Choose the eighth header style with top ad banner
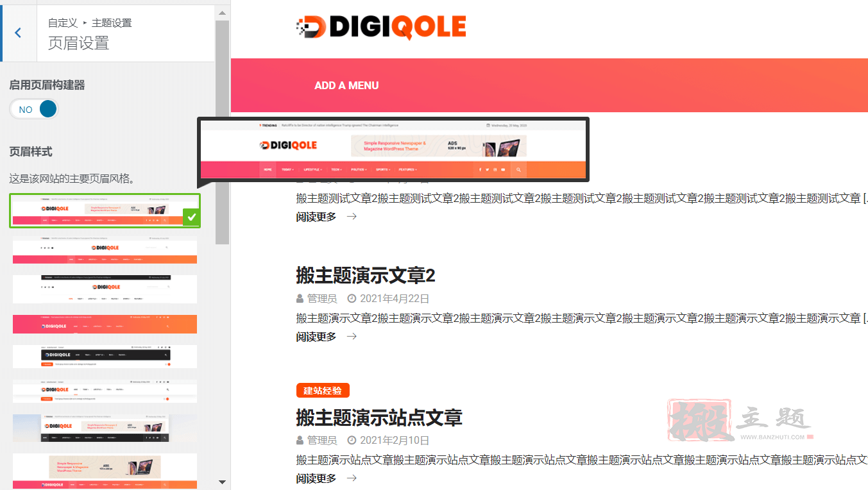The image size is (868, 490). pos(105,471)
